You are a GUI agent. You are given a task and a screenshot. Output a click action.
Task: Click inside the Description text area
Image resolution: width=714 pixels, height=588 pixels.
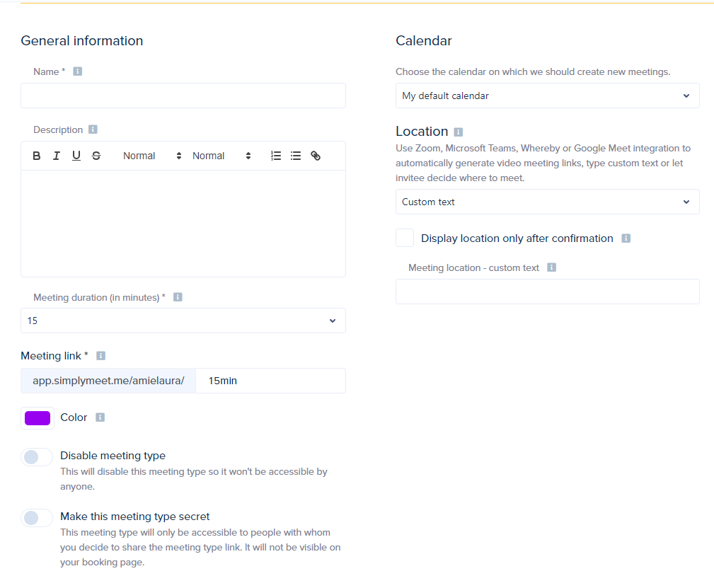tap(183, 223)
